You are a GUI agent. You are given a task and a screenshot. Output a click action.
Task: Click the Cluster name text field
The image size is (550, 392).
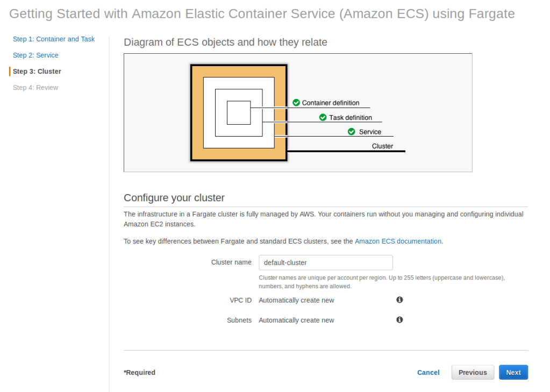pyautogui.click(x=325, y=262)
